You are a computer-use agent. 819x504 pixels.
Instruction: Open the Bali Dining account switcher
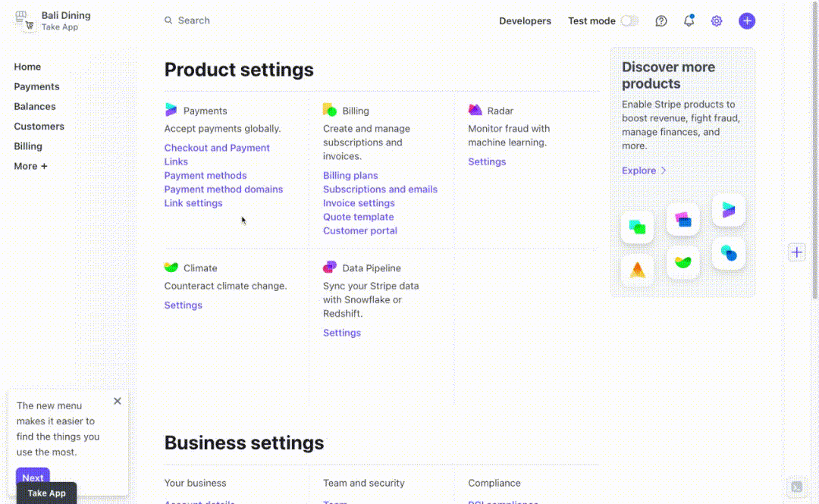pos(53,21)
